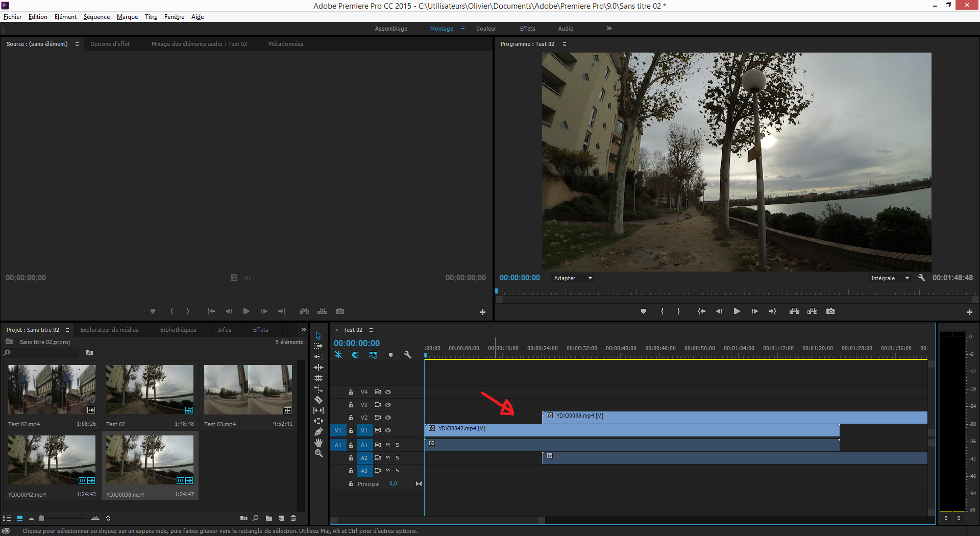The width and height of the screenshot is (980, 536).
Task: Open the Test 02 timeline panel menu
Action: [x=371, y=330]
